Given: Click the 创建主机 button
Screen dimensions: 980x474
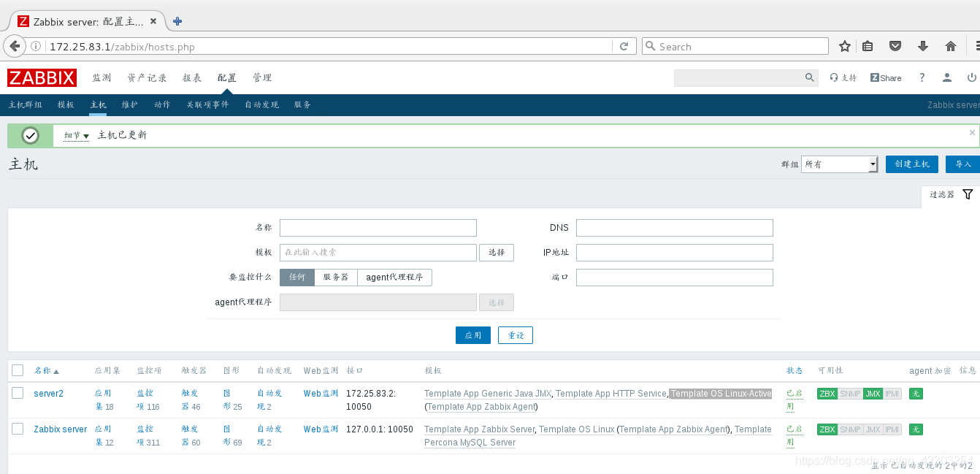Looking at the screenshot, I should click(x=911, y=164).
